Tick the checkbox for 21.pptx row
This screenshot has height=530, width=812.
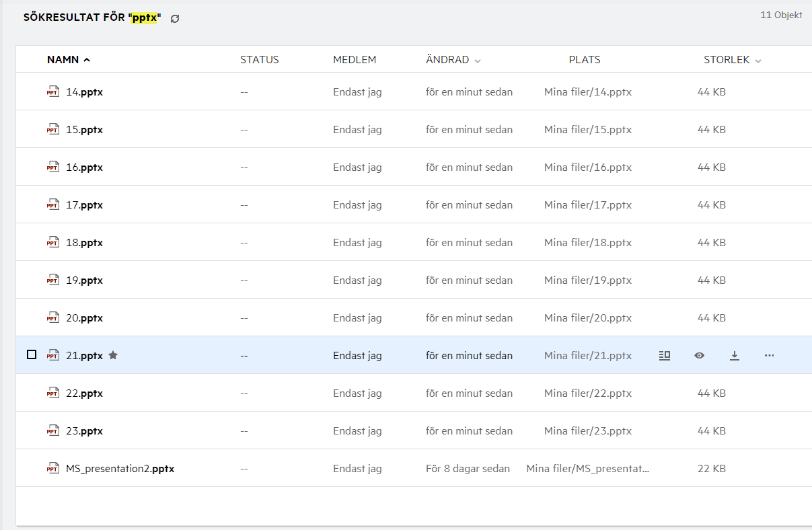(x=32, y=354)
